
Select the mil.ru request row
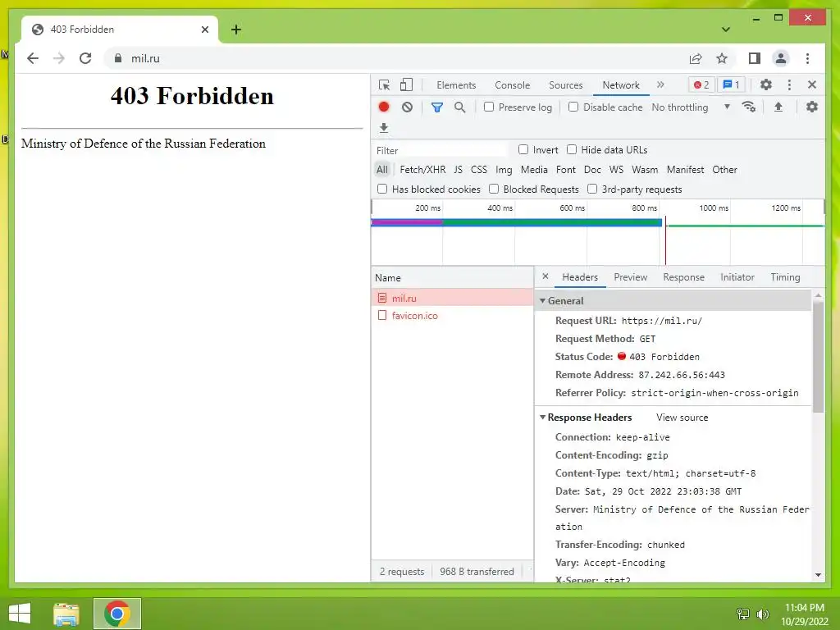(x=452, y=298)
